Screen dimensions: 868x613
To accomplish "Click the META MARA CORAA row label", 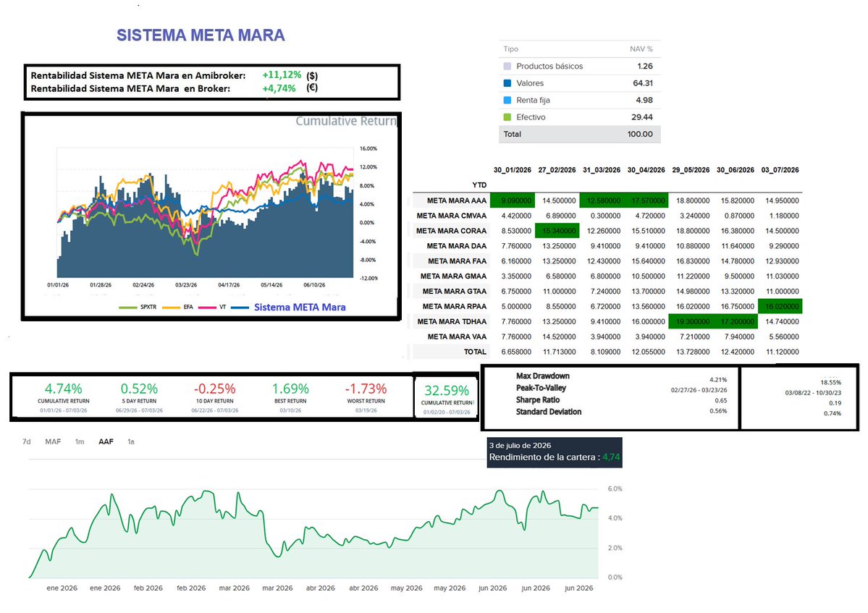I will tap(451, 231).
